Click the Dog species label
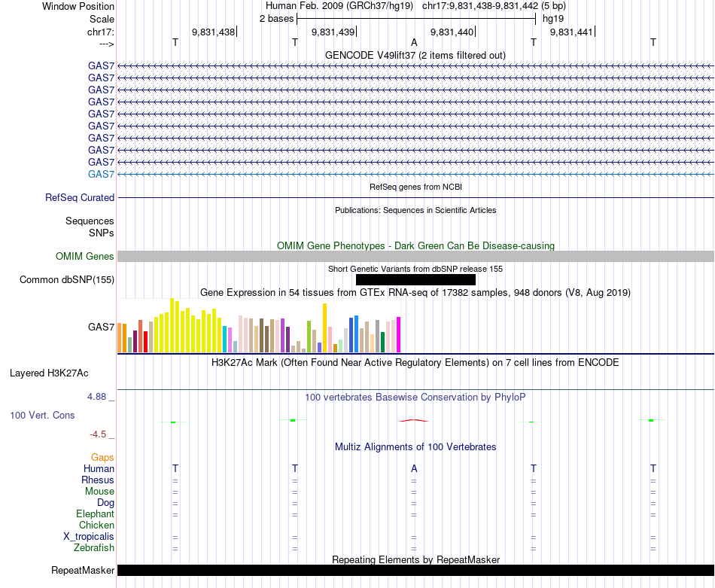The height and width of the screenshot is (588, 715). point(105,503)
